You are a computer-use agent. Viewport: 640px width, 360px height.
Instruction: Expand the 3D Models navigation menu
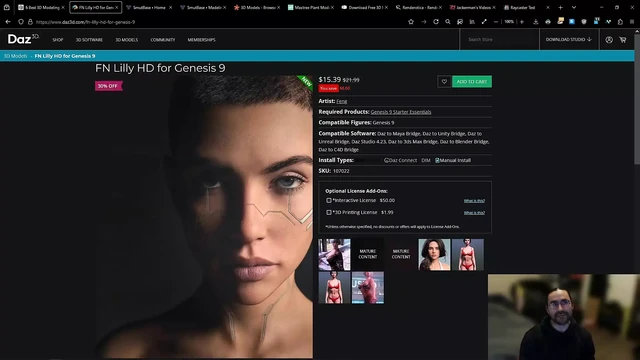[x=127, y=40]
